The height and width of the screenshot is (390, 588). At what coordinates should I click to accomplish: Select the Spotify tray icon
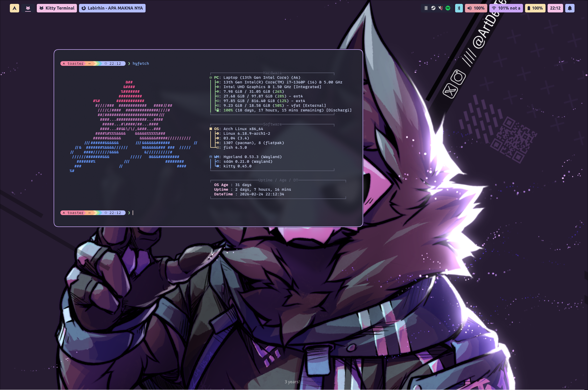(448, 8)
